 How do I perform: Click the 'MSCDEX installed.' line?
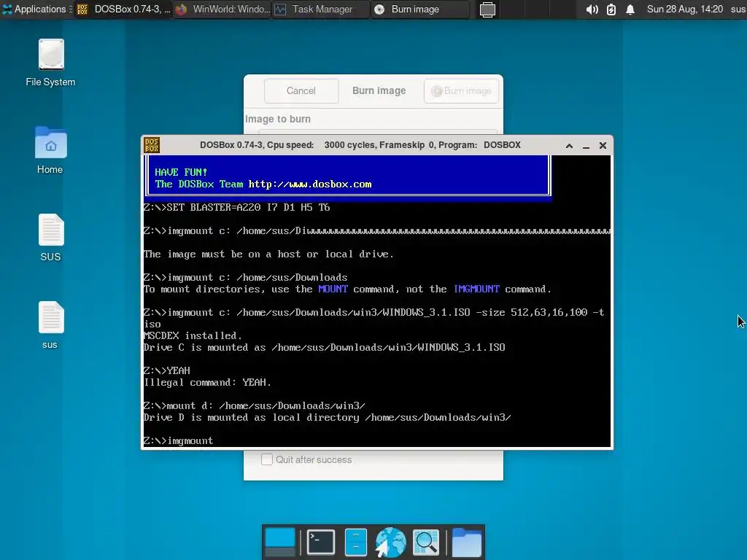(x=193, y=335)
